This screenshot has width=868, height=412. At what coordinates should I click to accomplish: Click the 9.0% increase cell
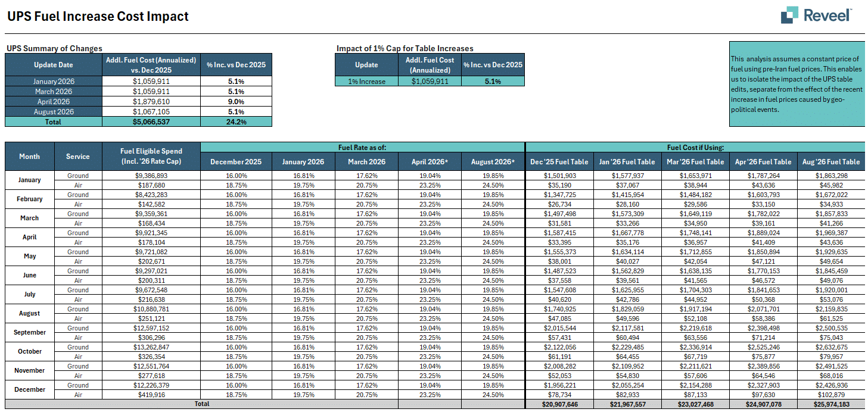pyautogui.click(x=236, y=102)
